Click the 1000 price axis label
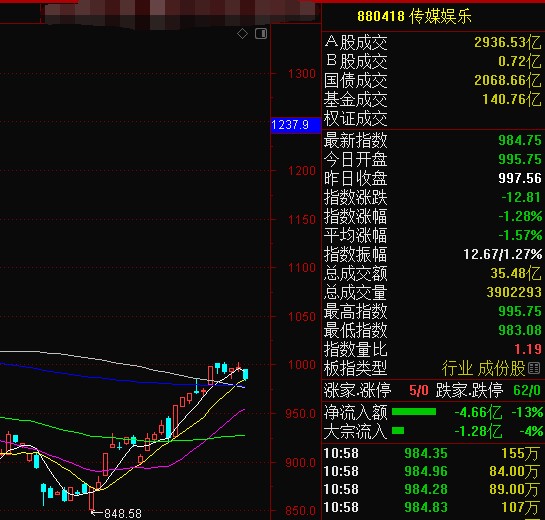Screen dimensions: 545x520 click(x=302, y=365)
